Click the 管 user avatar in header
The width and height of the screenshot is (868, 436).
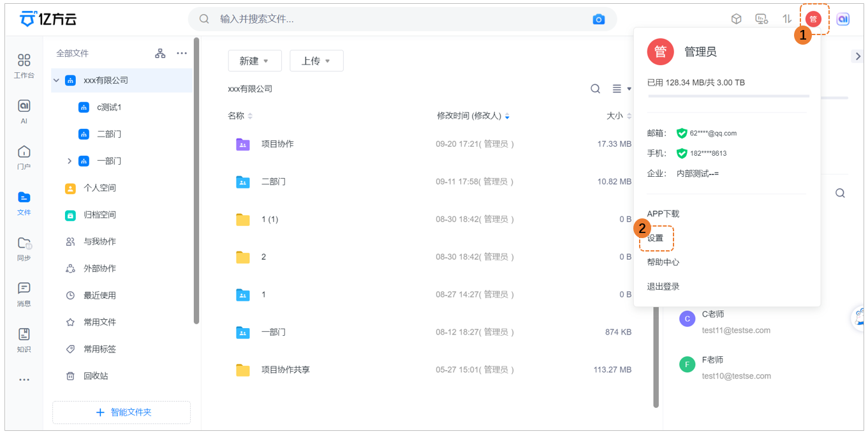(x=813, y=19)
